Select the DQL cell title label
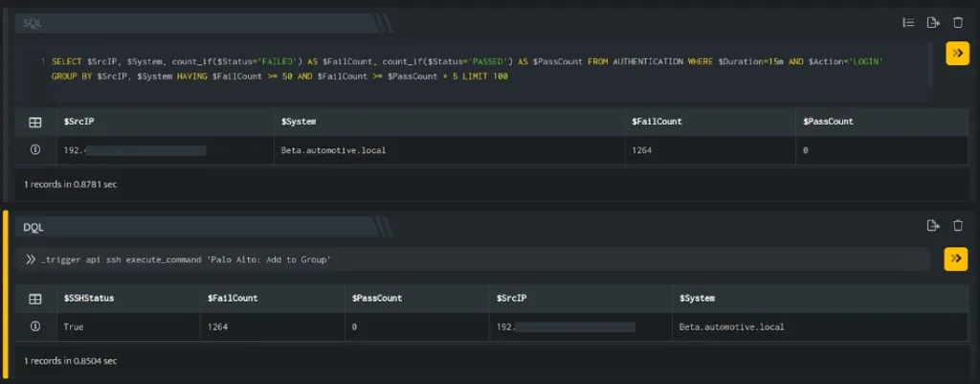 33,228
